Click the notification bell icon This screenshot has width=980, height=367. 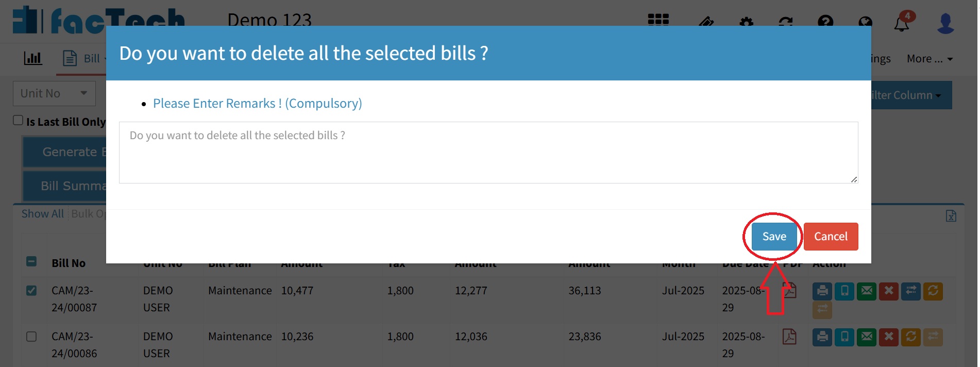901,23
